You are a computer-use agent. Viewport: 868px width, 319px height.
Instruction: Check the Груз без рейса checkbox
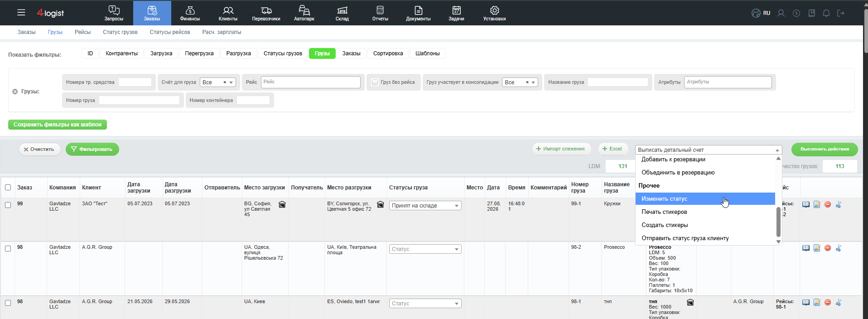coord(375,82)
